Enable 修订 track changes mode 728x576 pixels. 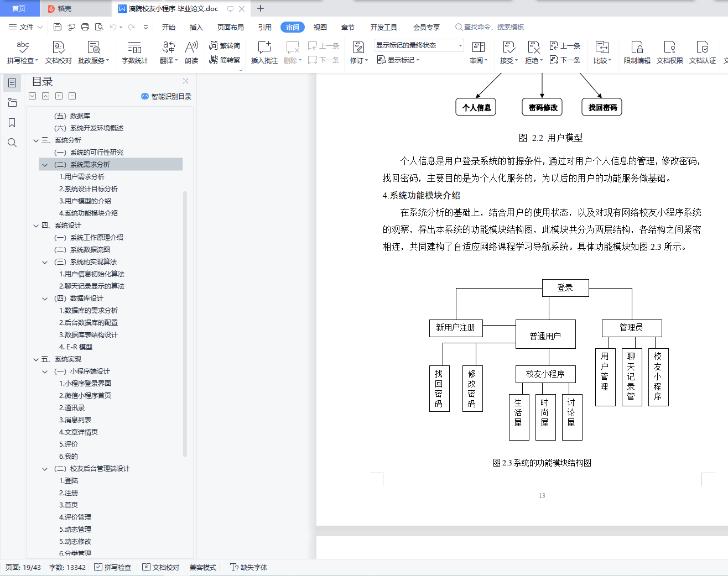357,53
